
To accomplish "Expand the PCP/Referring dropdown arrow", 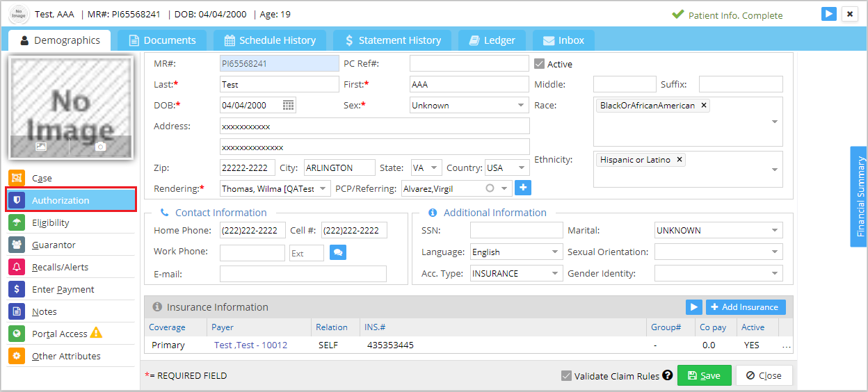I will [x=504, y=188].
